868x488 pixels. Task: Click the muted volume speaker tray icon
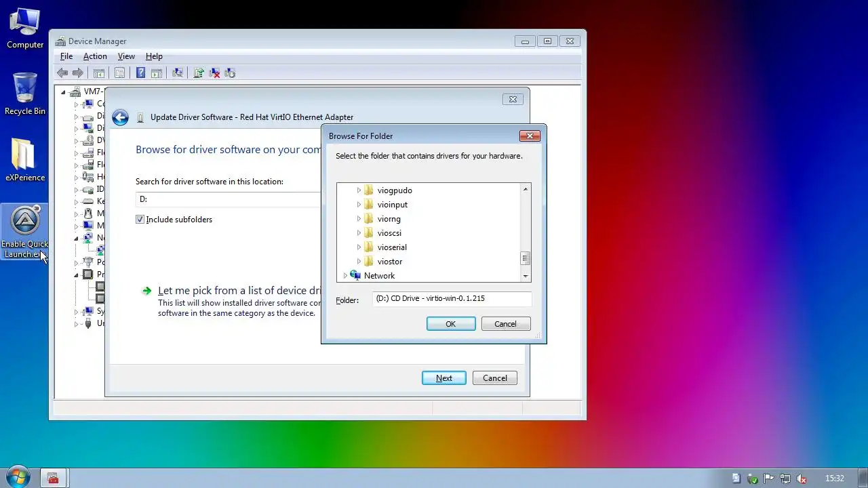tap(802, 478)
